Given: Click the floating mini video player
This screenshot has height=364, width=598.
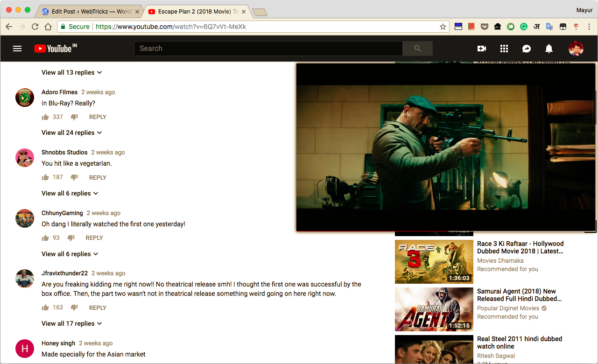Looking at the screenshot, I should point(446,147).
